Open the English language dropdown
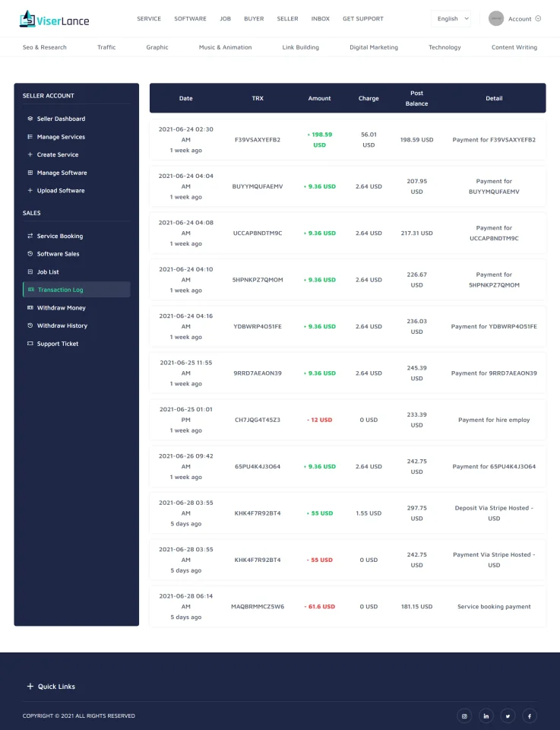 [451, 18]
